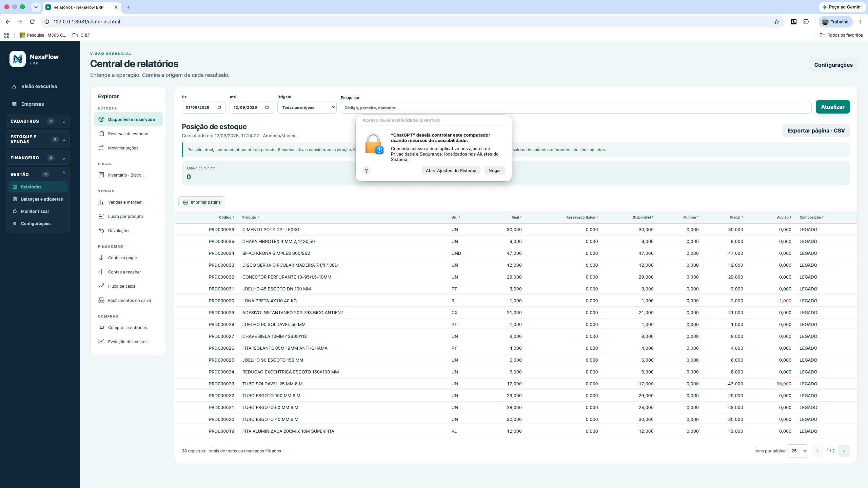Click Evolução dos custos graph icon
The height and width of the screenshot is (488, 868).
coord(101,342)
